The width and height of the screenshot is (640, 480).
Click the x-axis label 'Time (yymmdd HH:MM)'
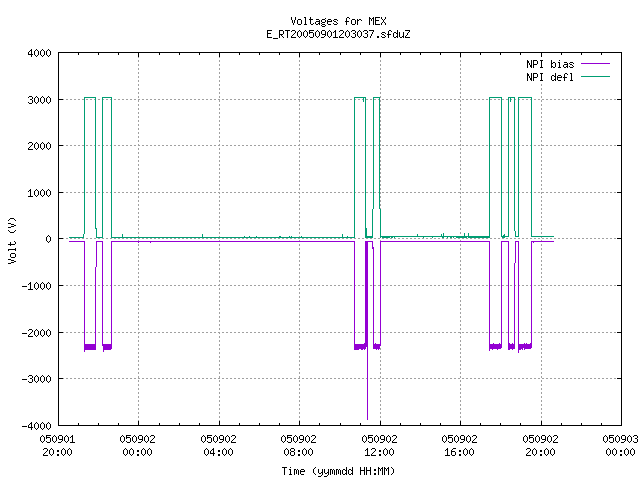pyautogui.click(x=338, y=471)
